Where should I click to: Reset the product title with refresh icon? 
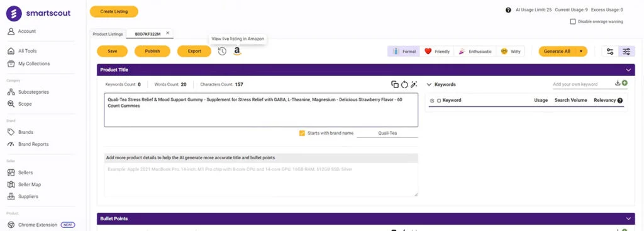[404, 84]
